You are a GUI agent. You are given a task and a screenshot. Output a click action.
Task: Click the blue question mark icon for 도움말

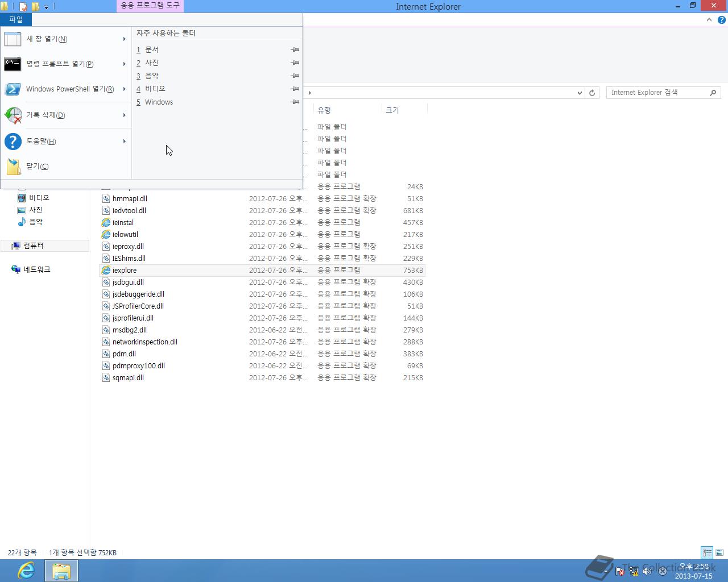click(13, 142)
